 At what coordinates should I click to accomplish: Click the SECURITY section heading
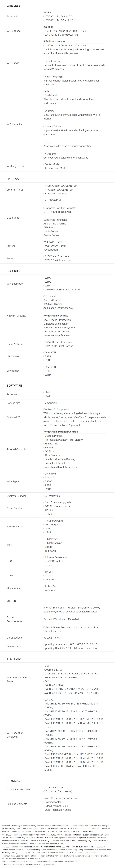click(x=14, y=271)
